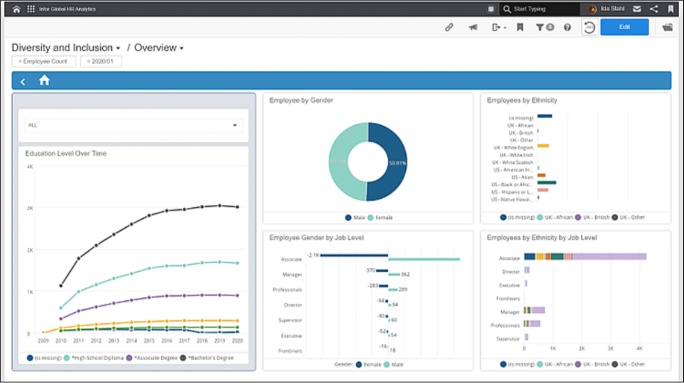The image size is (684, 383).
Task: Click the blue Edit button
Action: click(x=624, y=27)
